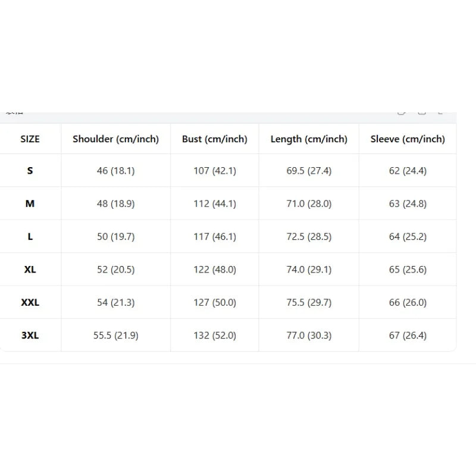Click sleeve value 62 (24.4) cell

[x=408, y=170]
